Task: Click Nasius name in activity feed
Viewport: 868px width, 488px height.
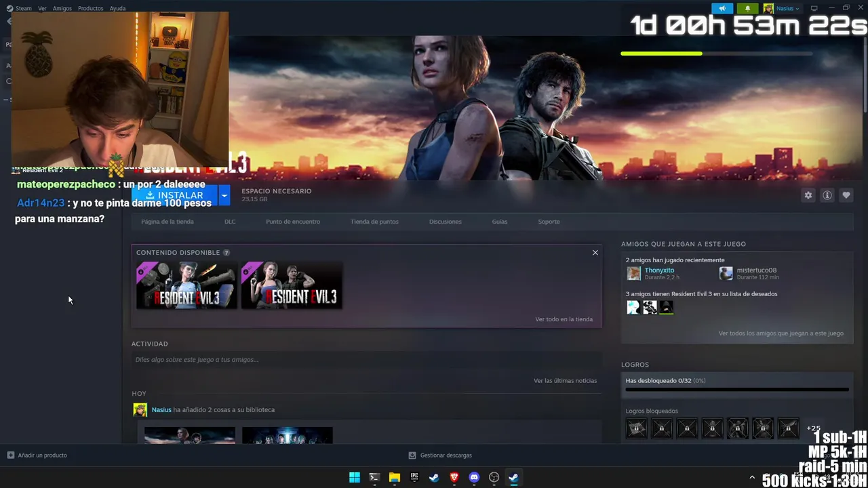Action: (161, 410)
